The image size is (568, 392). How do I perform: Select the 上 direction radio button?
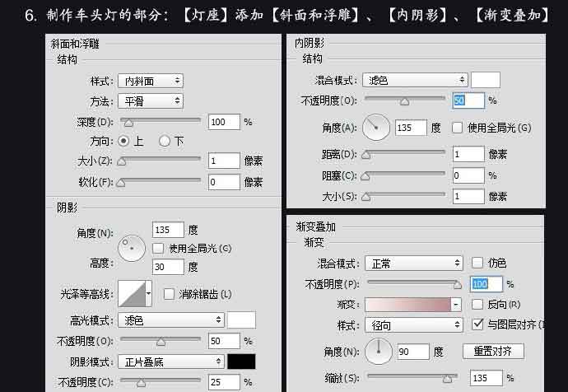click(x=124, y=141)
